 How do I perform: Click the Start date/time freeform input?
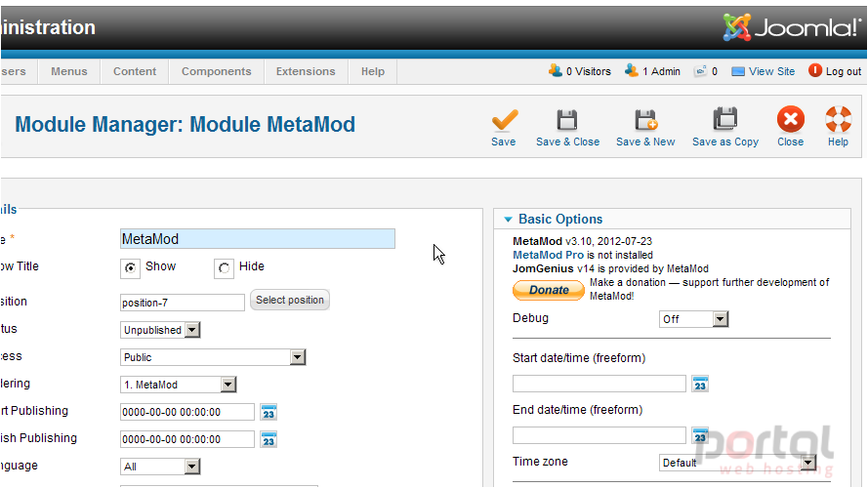coord(599,384)
